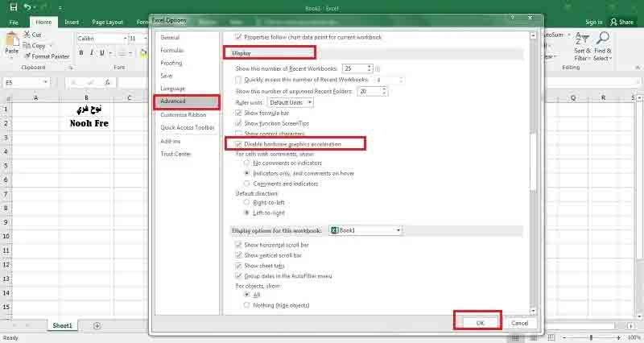
Task: Increase Recent Workbooks number with spinner
Action: tap(369, 66)
